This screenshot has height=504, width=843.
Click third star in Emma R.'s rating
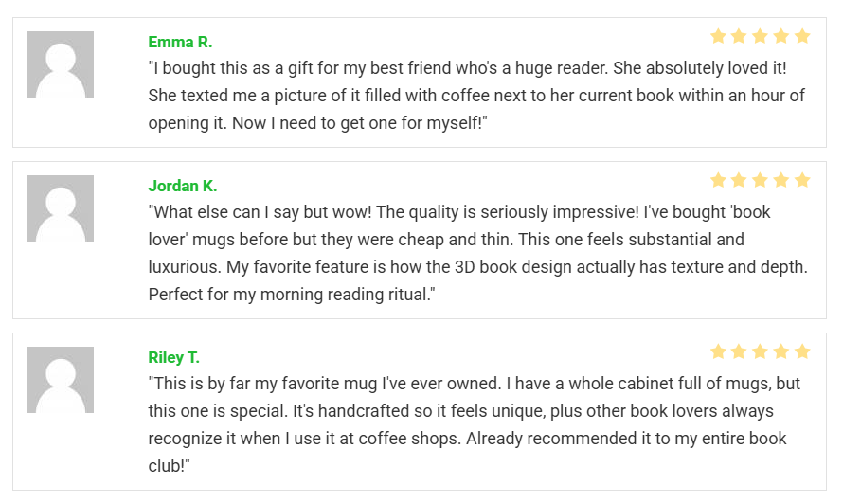coord(761,36)
